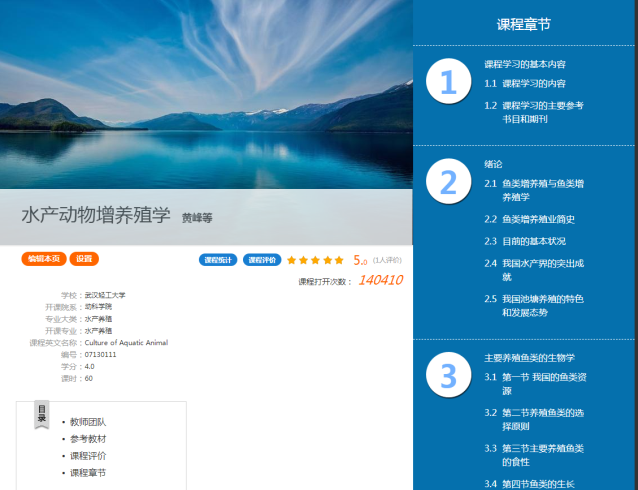Viewport: 638px width, 490px height.
Task: Open the orange 设置 button
Action: click(84, 259)
